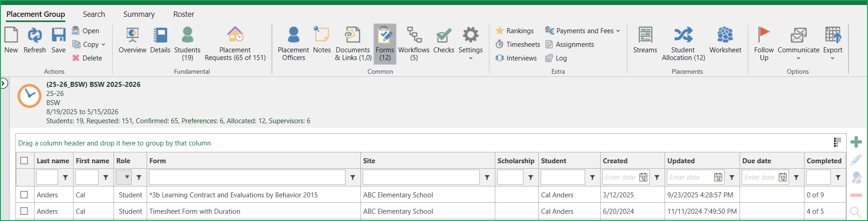Click the pencil edit icon beside grid
The height and width of the screenshot is (221, 868).
[x=856, y=160]
